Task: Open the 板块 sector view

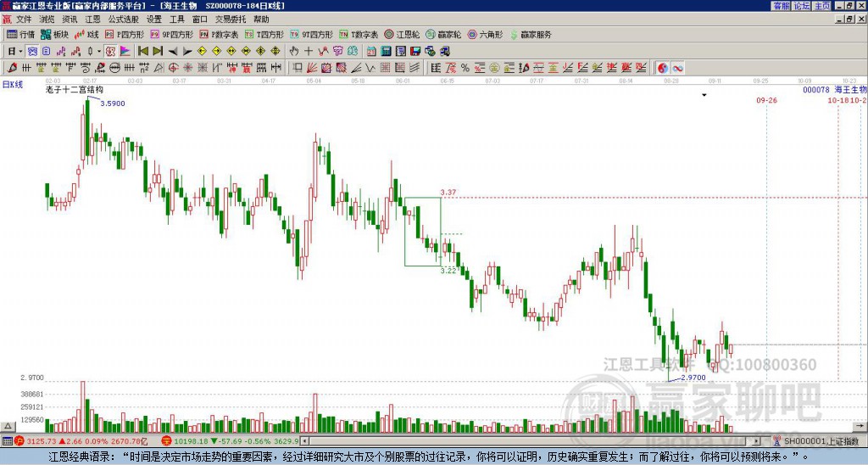Action: point(55,34)
